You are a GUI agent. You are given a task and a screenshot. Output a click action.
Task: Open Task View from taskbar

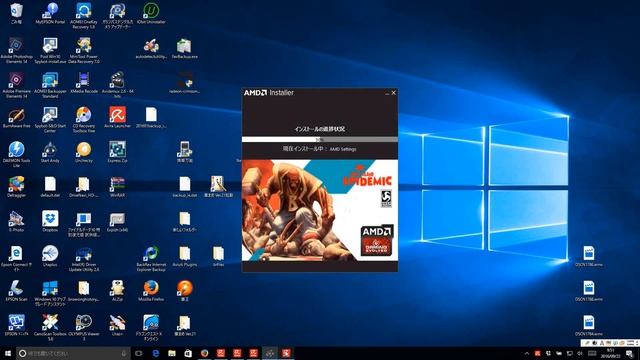point(139,353)
